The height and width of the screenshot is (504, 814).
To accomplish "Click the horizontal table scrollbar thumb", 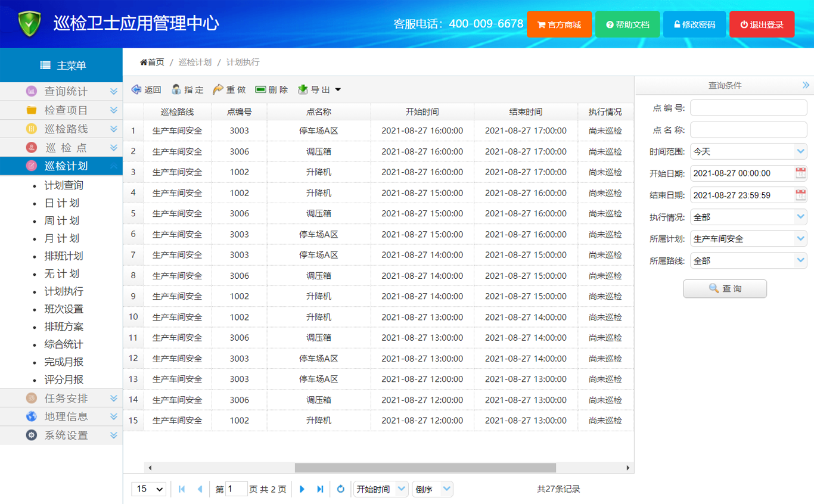I will click(425, 468).
